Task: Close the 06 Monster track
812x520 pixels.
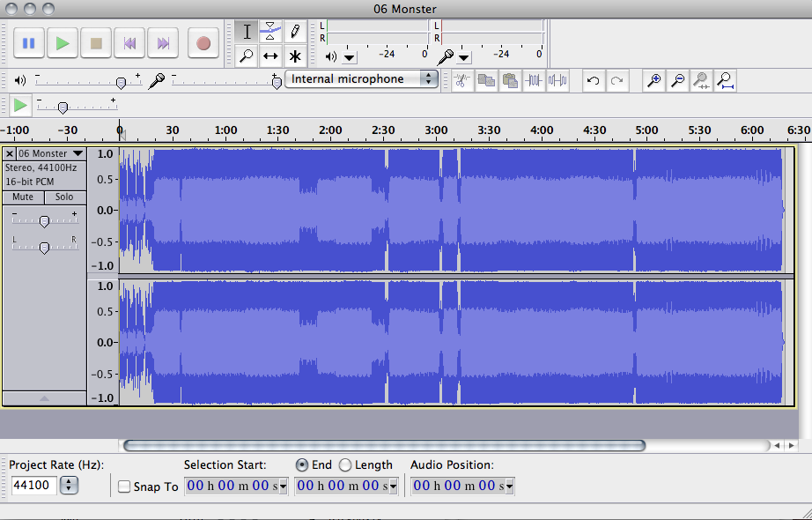Action: (10, 153)
